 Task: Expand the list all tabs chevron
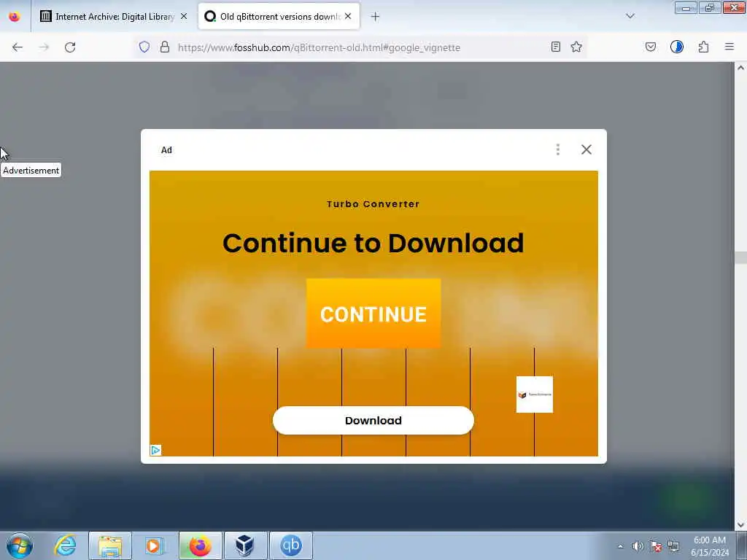pyautogui.click(x=630, y=17)
